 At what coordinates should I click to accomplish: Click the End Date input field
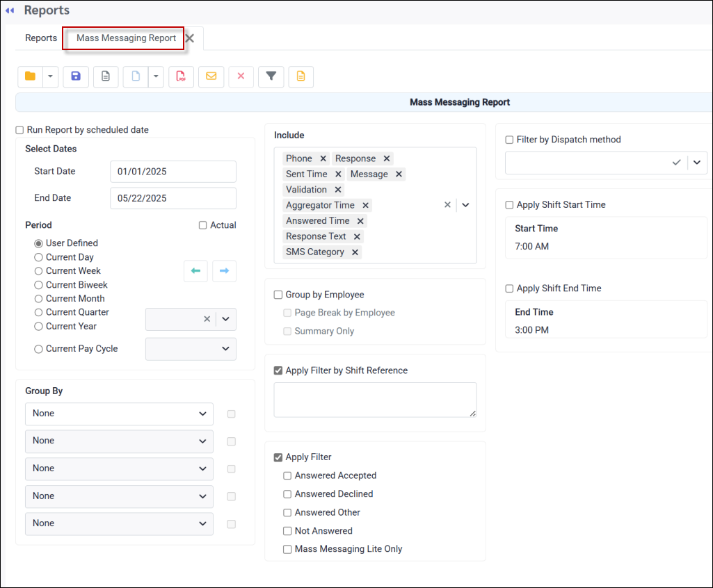coord(173,198)
